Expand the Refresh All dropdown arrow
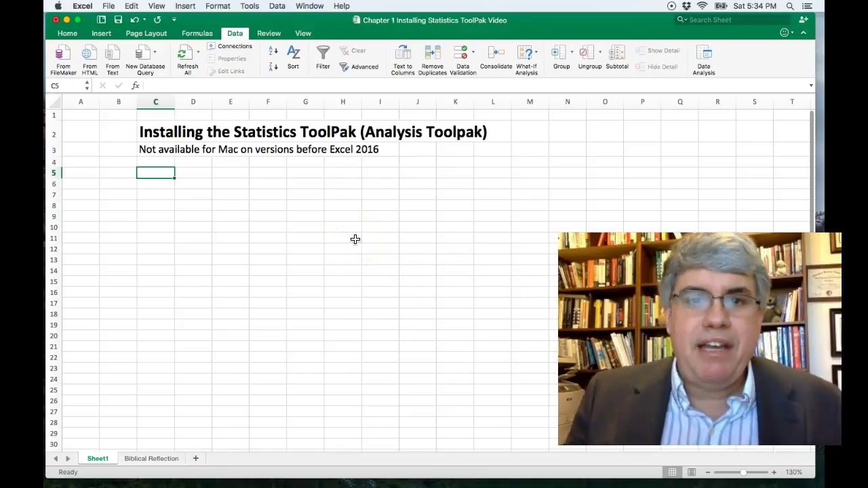 coord(198,52)
